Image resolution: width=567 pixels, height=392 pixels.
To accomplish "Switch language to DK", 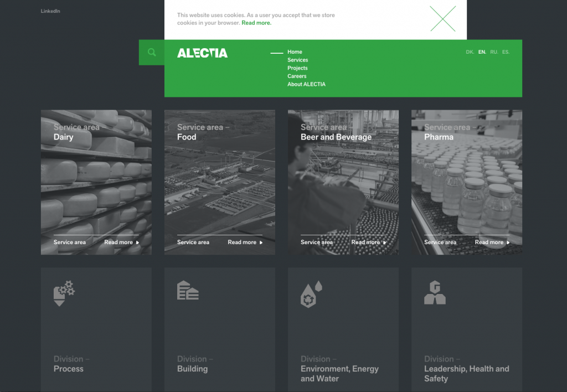I will point(470,52).
